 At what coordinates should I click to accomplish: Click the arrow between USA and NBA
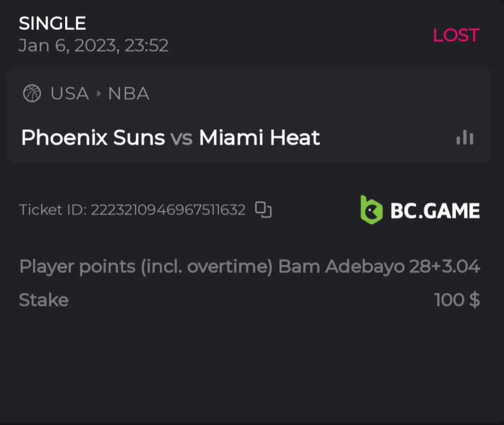(99, 93)
